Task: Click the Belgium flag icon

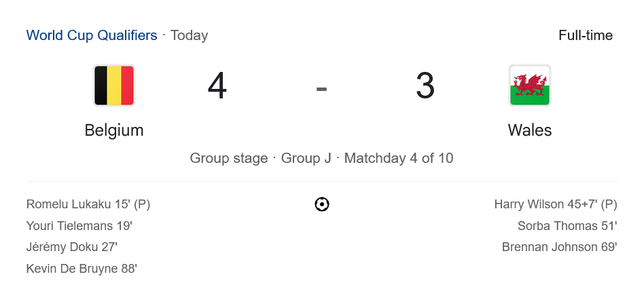Action: click(114, 85)
